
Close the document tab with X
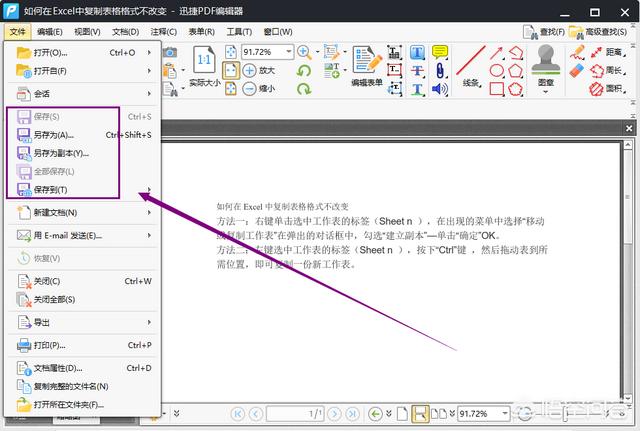(x=629, y=129)
